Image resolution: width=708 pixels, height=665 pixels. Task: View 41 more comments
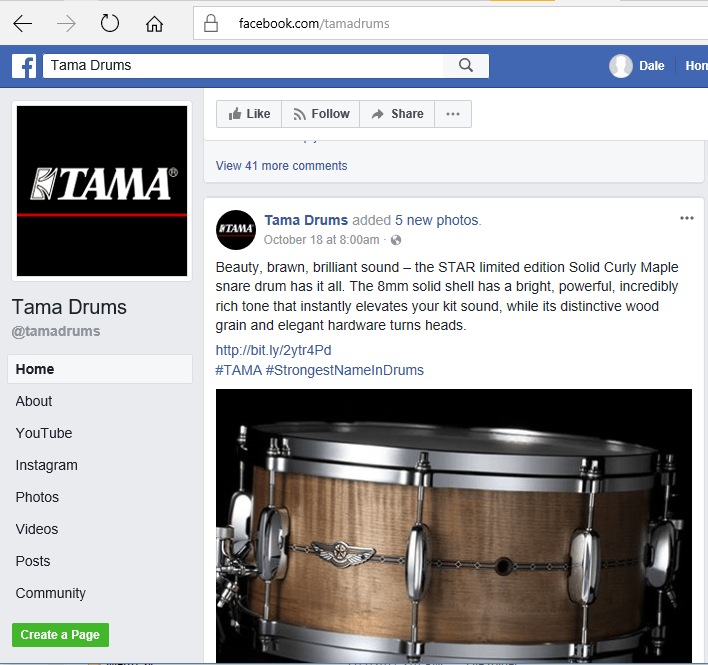pyautogui.click(x=281, y=166)
